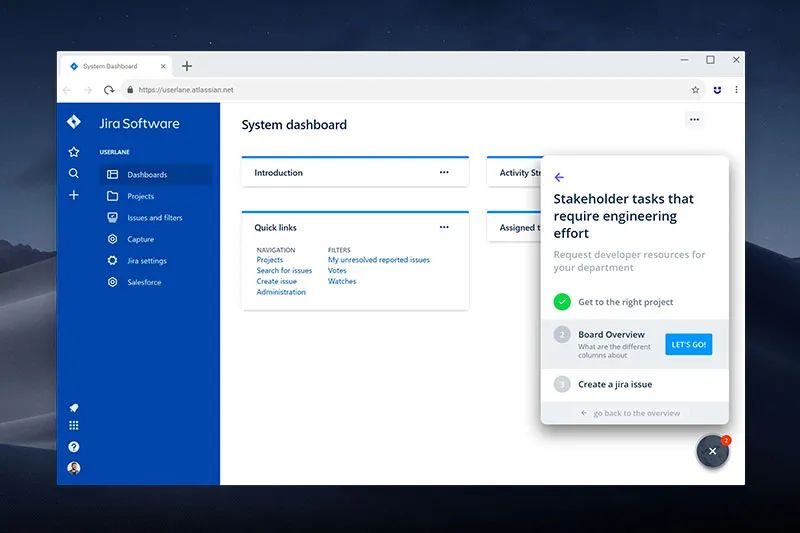Image resolution: width=800 pixels, height=533 pixels.
Task: Open the Introduction gadget options menu
Action: click(444, 172)
